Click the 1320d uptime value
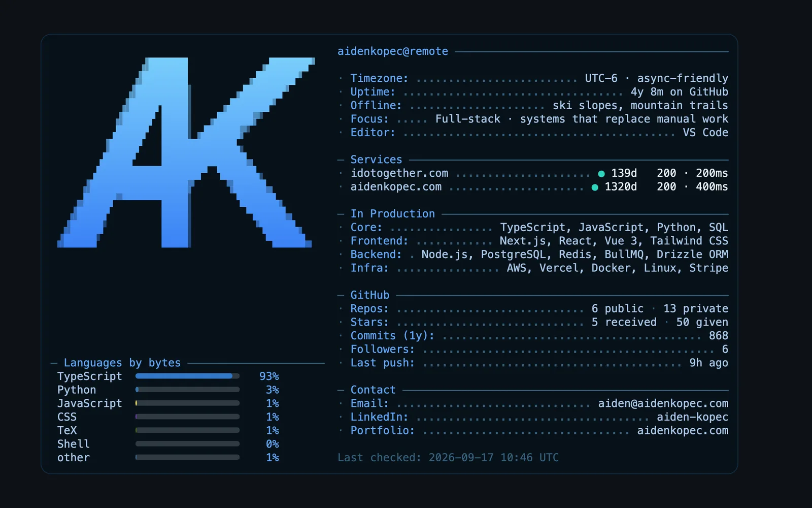The width and height of the screenshot is (812, 508). click(x=621, y=187)
